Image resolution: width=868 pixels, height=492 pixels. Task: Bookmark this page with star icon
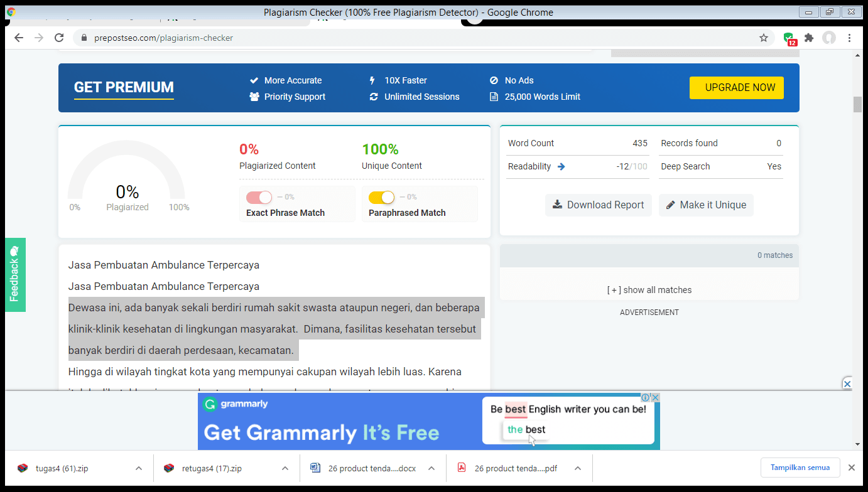pyautogui.click(x=764, y=38)
